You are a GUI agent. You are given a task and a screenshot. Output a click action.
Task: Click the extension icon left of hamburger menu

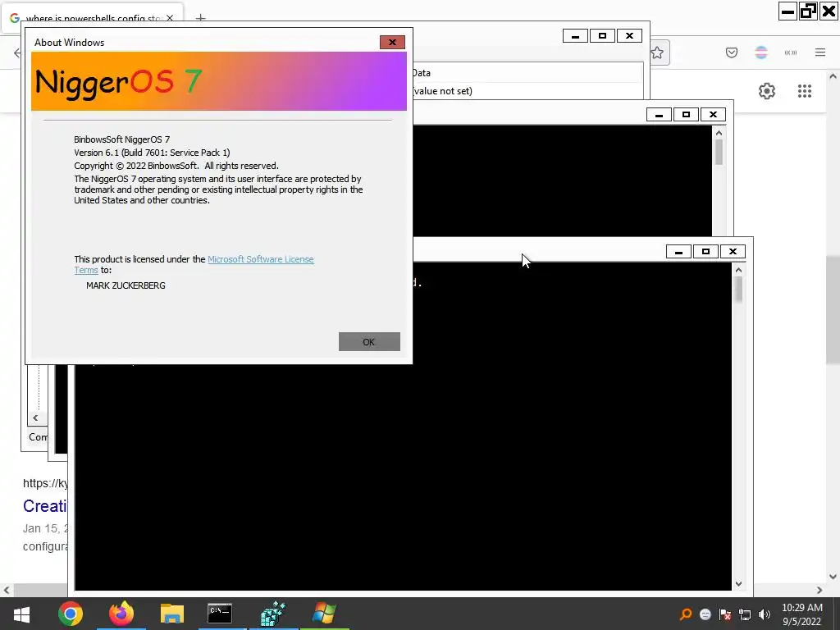(791, 52)
